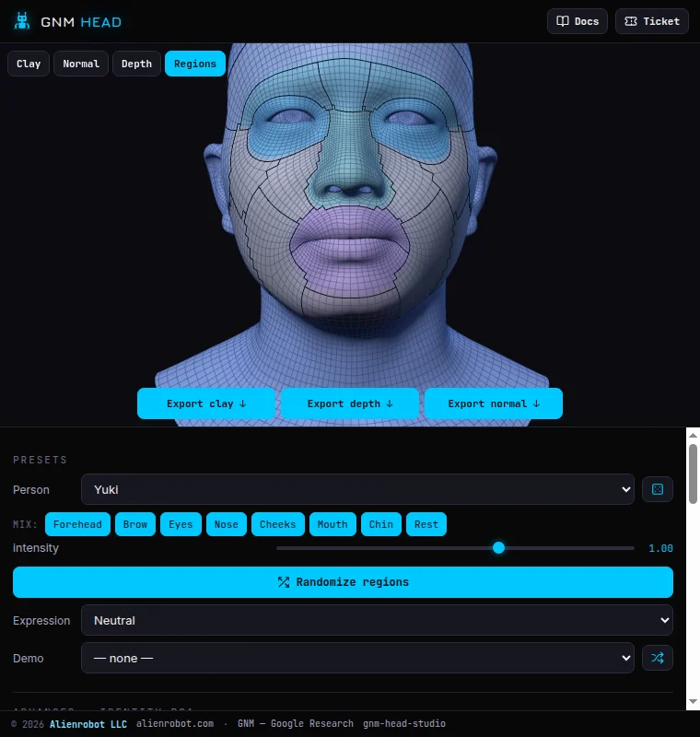The width and height of the screenshot is (700, 737).
Task: Switch to the Depth view tab
Action: click(x=136, y=64)
